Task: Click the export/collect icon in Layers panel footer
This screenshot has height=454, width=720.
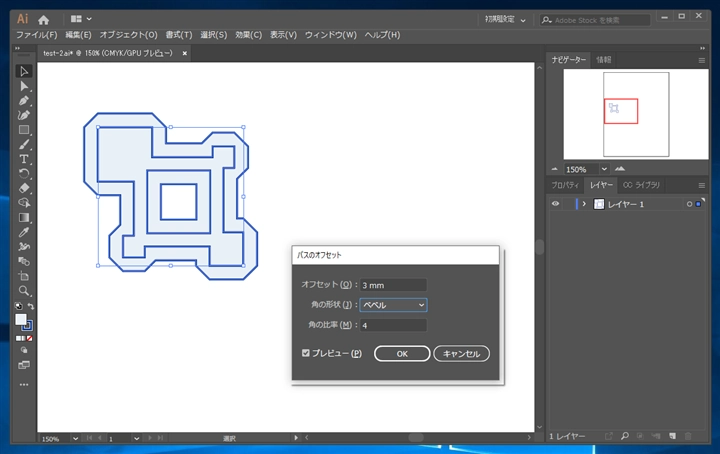Action: (609, 436)
